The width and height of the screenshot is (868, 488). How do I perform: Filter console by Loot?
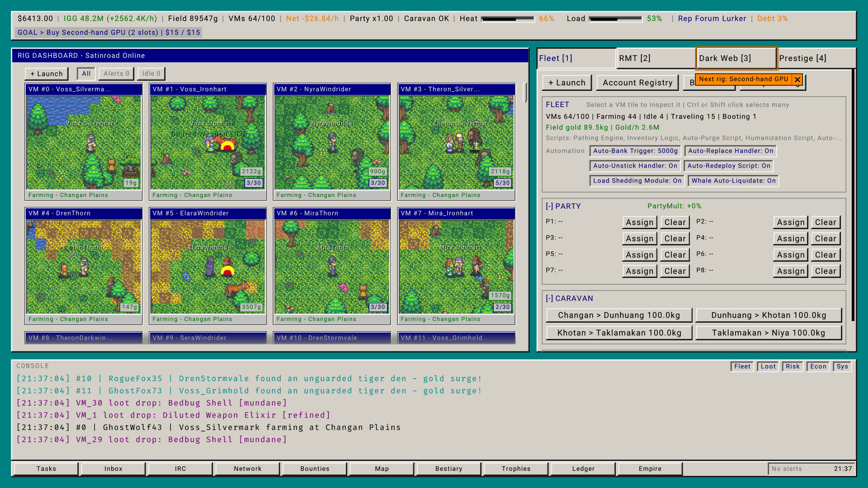coord(768,366)
